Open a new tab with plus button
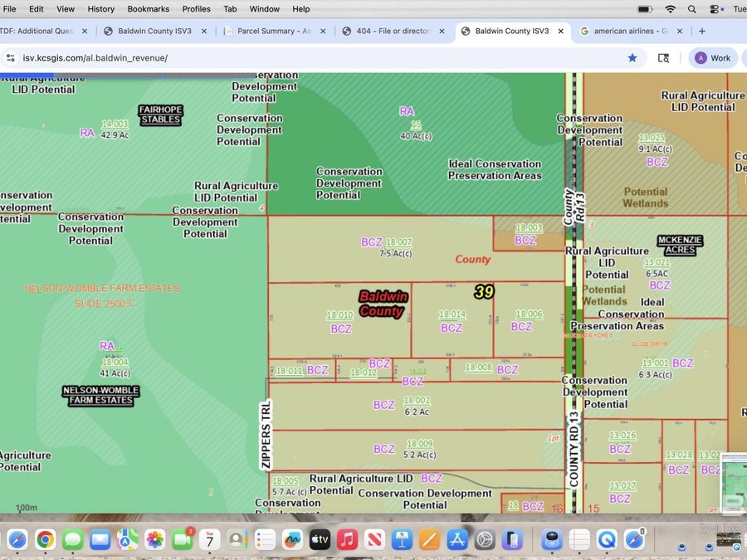The width and height of the screenshot is (747, 560). click(x=702, y=32)
